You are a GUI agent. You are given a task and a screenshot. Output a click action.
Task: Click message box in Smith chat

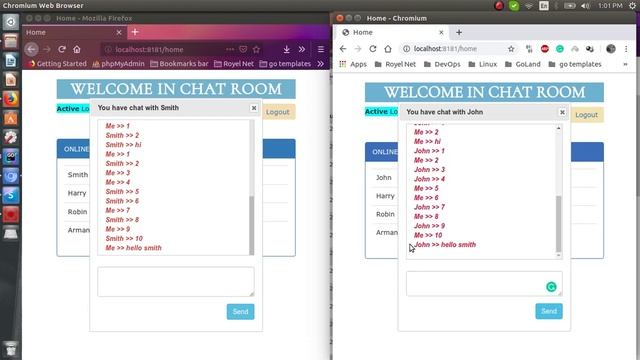[x=176, y=282]
